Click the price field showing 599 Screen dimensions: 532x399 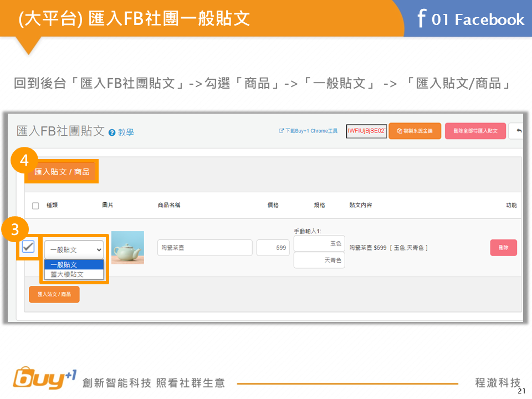[x=273, y=248]
